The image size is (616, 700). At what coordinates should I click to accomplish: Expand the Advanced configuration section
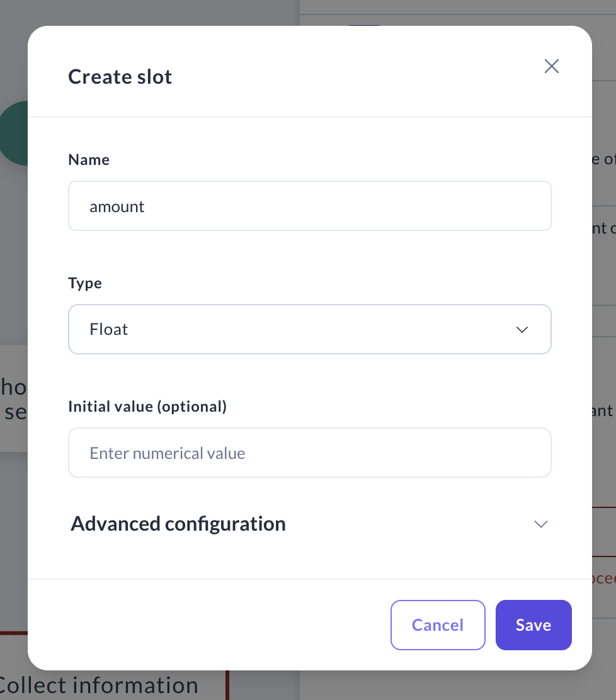[x=309, y=524]
